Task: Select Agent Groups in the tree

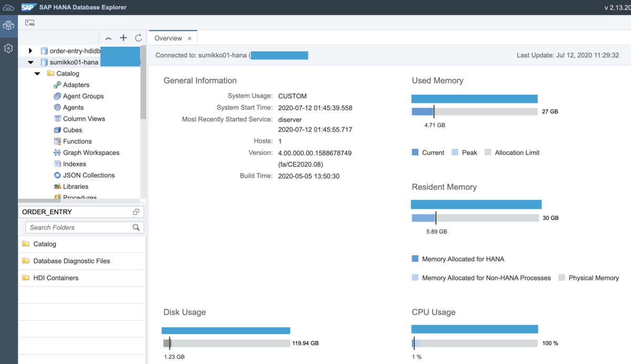Action: pyautogui.click(x=83, y=96)
